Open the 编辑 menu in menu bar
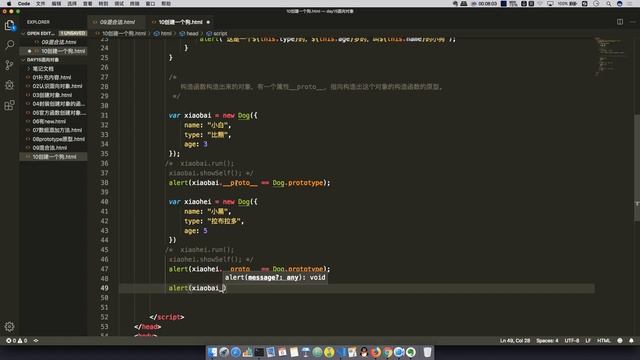This screenshot has height=360, width=640. point(56,4)
